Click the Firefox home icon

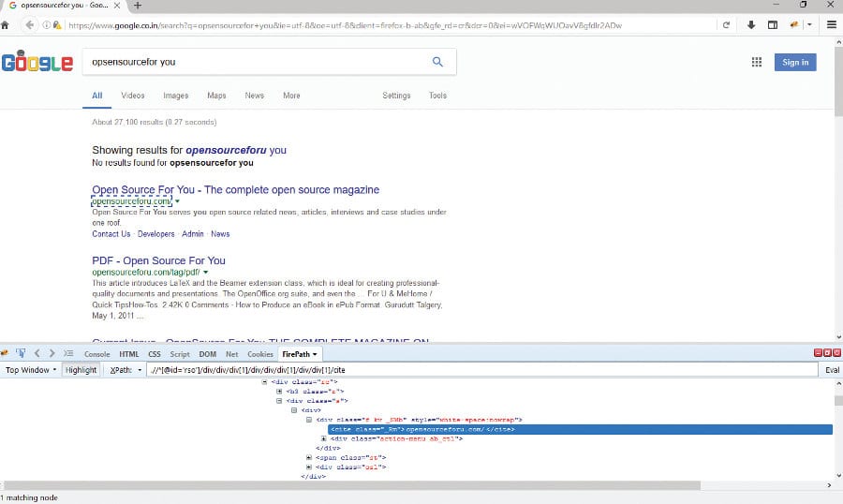(x=6, y=24)
